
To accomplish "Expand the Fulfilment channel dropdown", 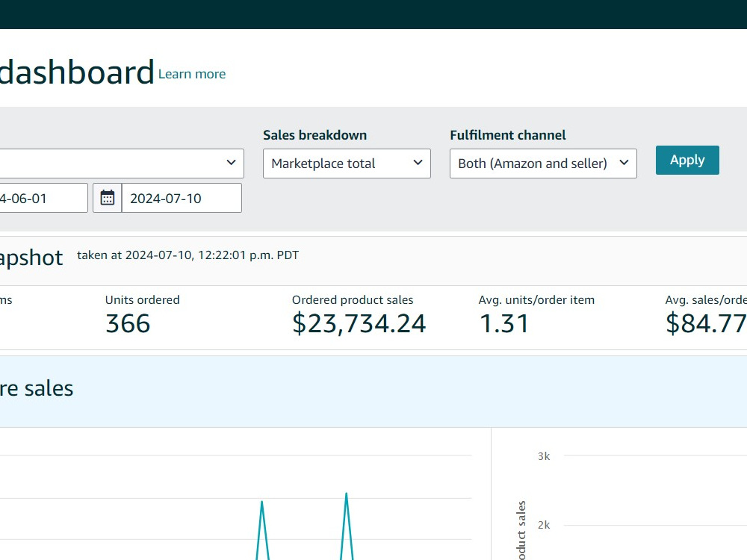I will point(543,164).
